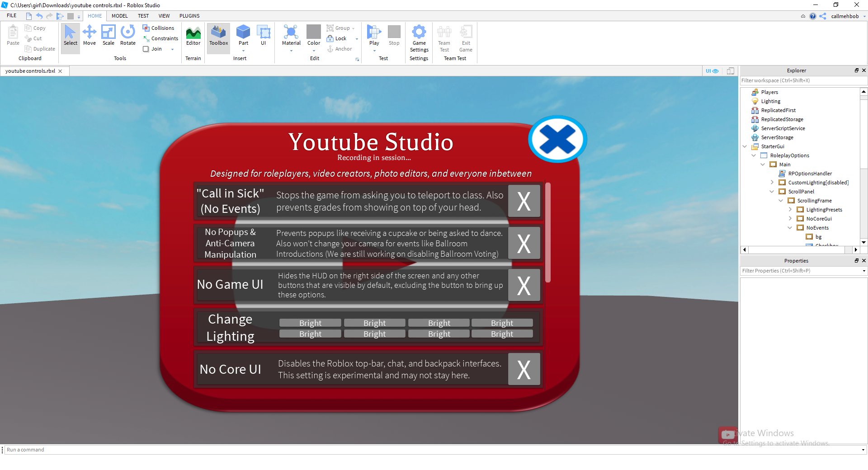Image resolution: width=868 pixels, height=470 pixels.
Task: Collapse the NoEvents node
Action: pos(790,228)
